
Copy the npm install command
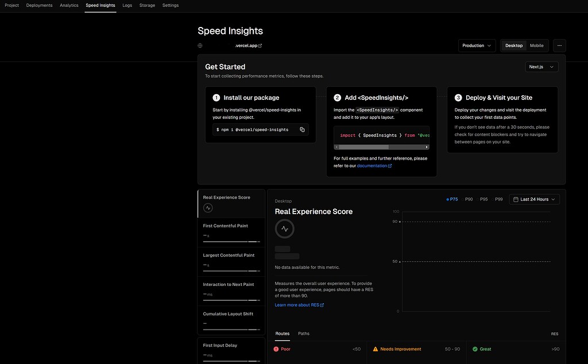302,129
